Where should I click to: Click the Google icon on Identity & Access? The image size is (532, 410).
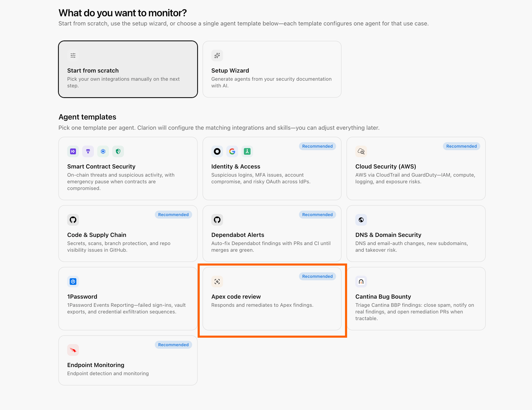point(232,151)
